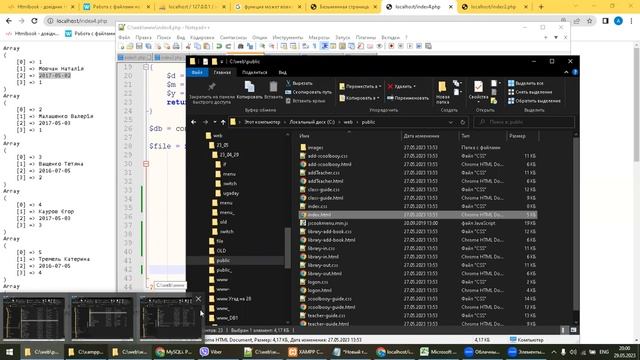
Task: Switch Explorer to details view icon
Action: pyautogui.click(x=563, y=330)
